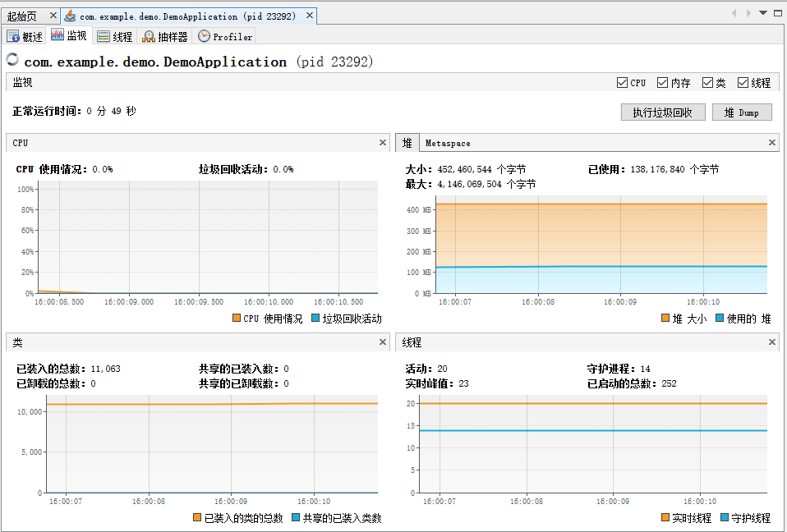Uncheck the 内存 memory checkbox
Screen dimensions: 787x532
coord(662,83)
